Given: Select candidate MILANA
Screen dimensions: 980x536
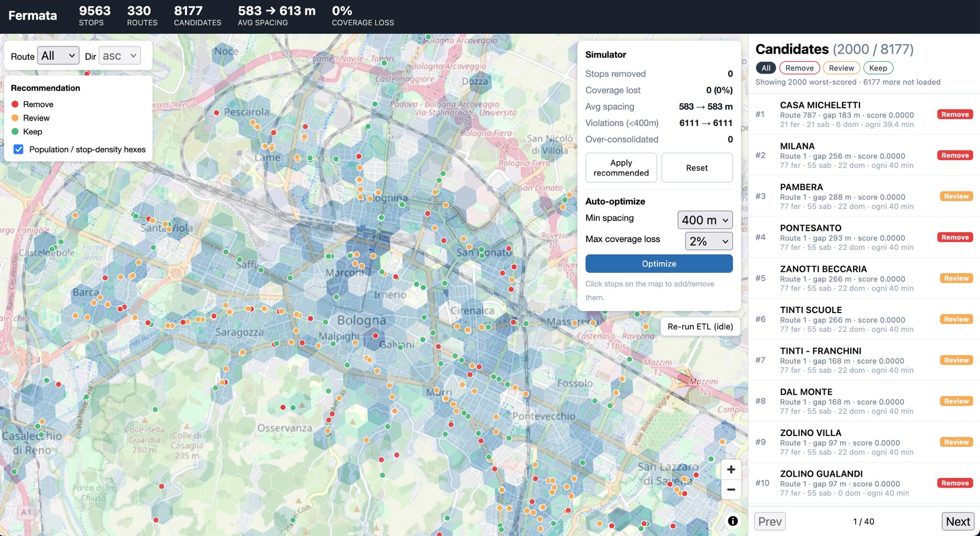Looking at the screenshot, I should pyautogui.click(x=864, y=155).
